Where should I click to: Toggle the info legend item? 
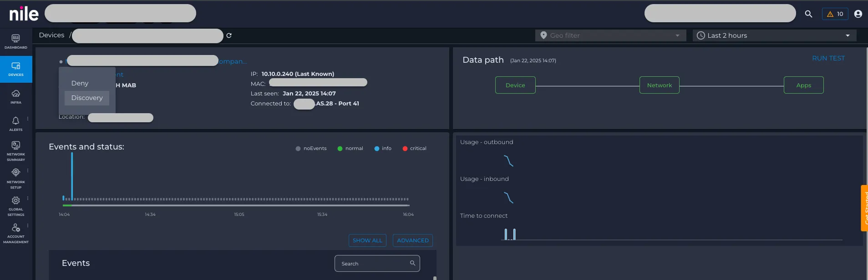383,149
